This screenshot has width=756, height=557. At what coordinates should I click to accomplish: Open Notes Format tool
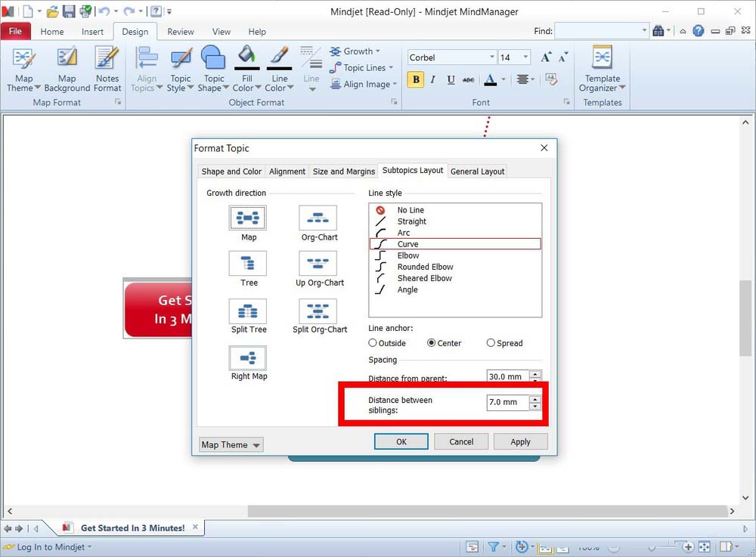click(107, 70)
